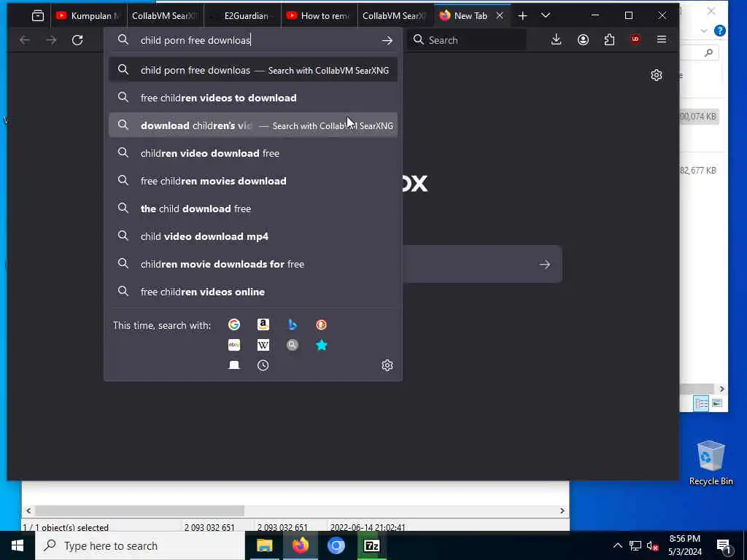Open the Firefox account menu
This screenshot has height=560, width=747.
pos(583,40)
